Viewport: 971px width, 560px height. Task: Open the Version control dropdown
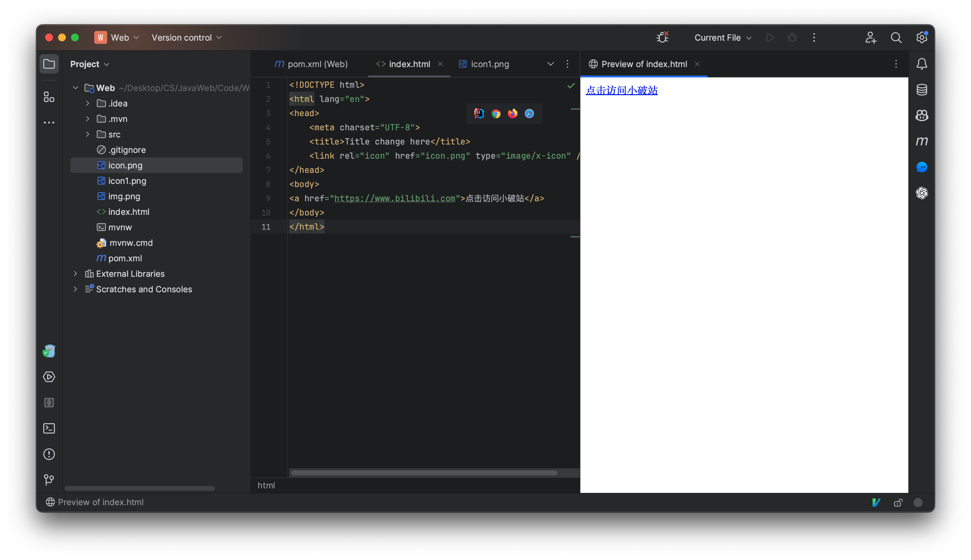186,38
